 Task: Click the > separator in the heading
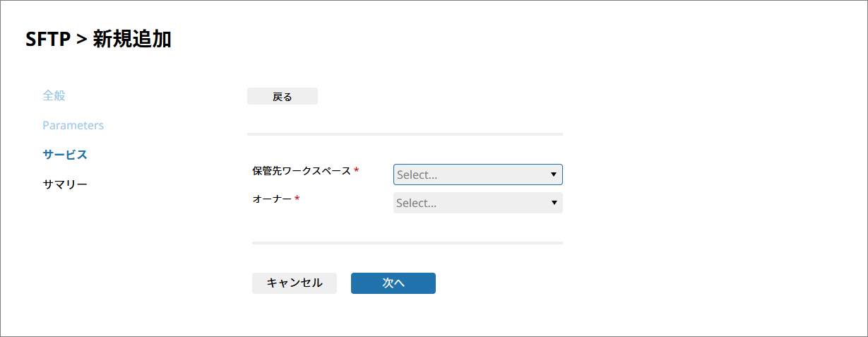point(81,40)
